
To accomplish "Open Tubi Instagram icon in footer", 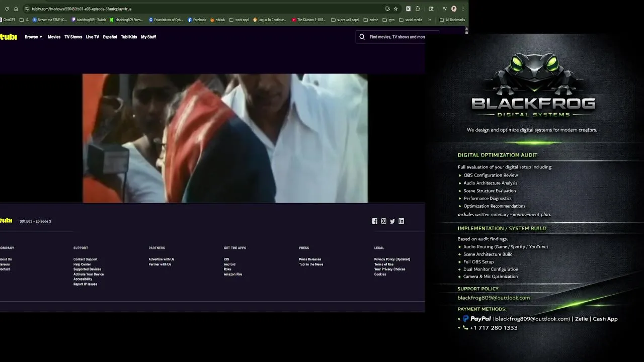I will (383, 221).
